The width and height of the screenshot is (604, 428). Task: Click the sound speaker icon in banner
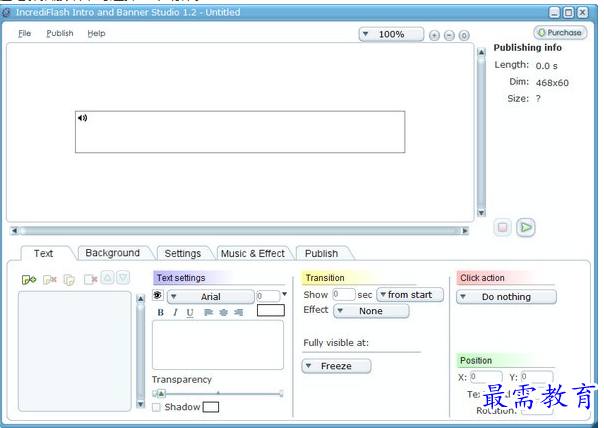82,118
